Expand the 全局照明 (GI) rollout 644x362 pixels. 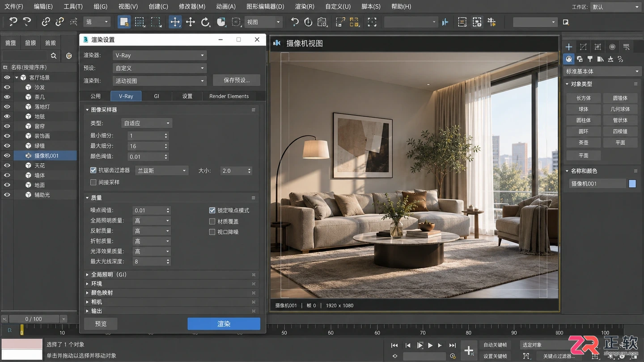170,274
